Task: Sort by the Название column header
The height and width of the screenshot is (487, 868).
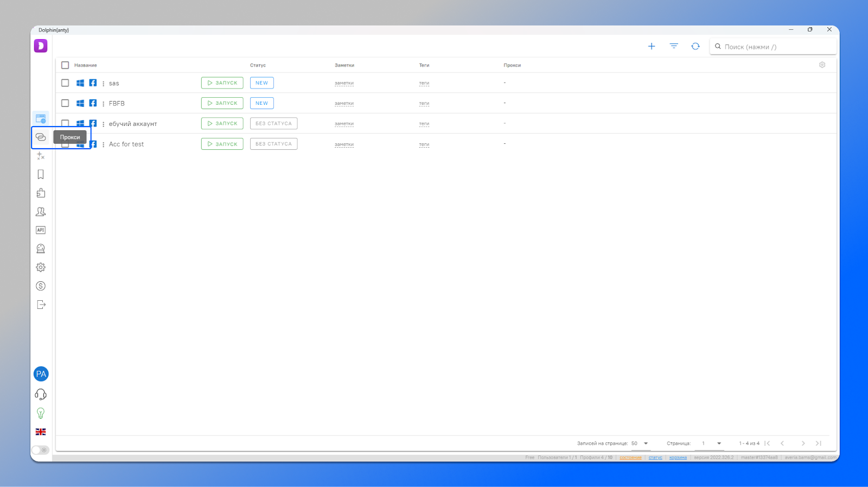Action: pyautogui.click(x=86, y=65)
